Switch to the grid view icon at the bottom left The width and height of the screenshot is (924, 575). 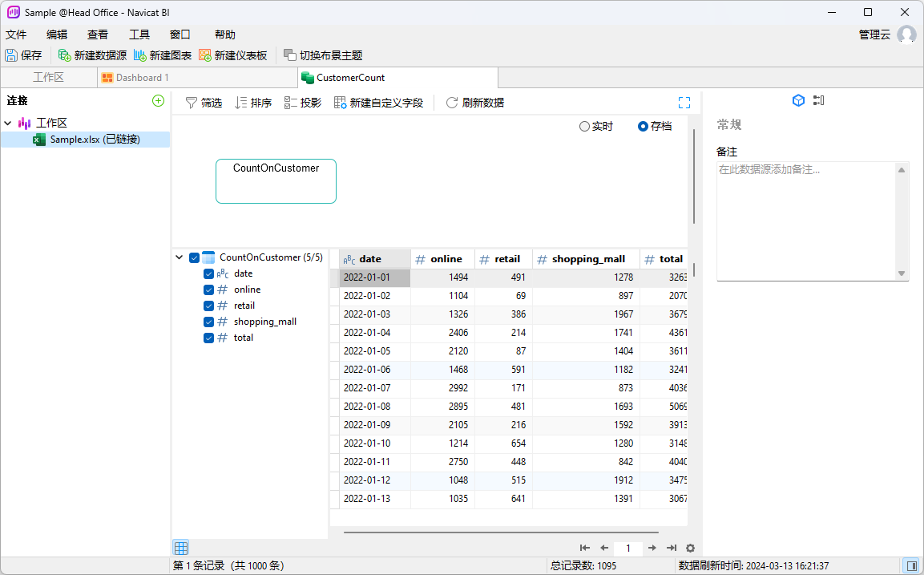coord(181,548)
